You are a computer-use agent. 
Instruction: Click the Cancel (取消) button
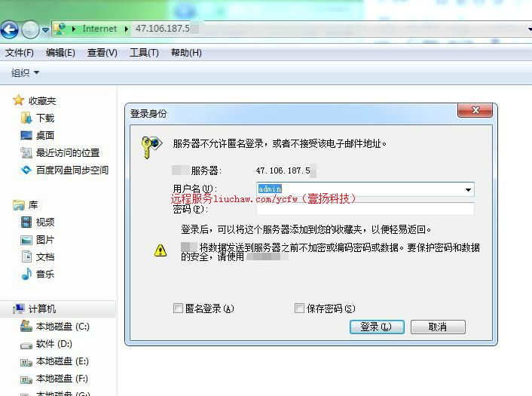point(438,327)
